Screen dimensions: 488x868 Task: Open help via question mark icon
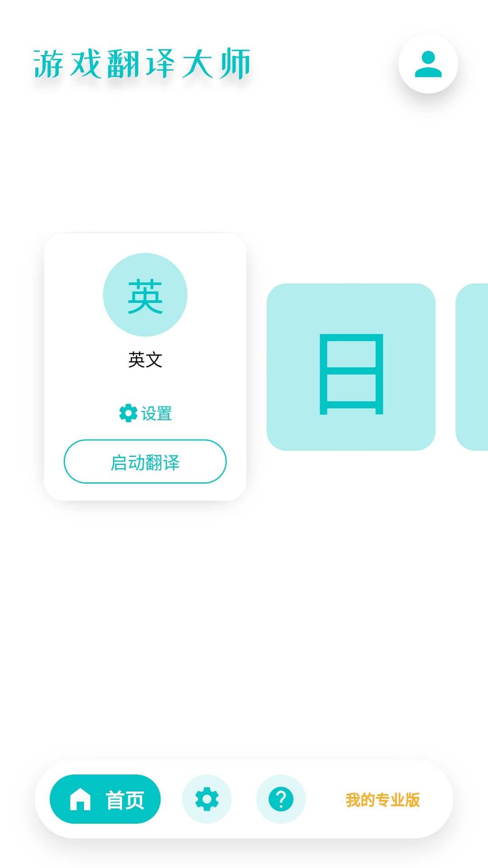click(x=281, y=799)
